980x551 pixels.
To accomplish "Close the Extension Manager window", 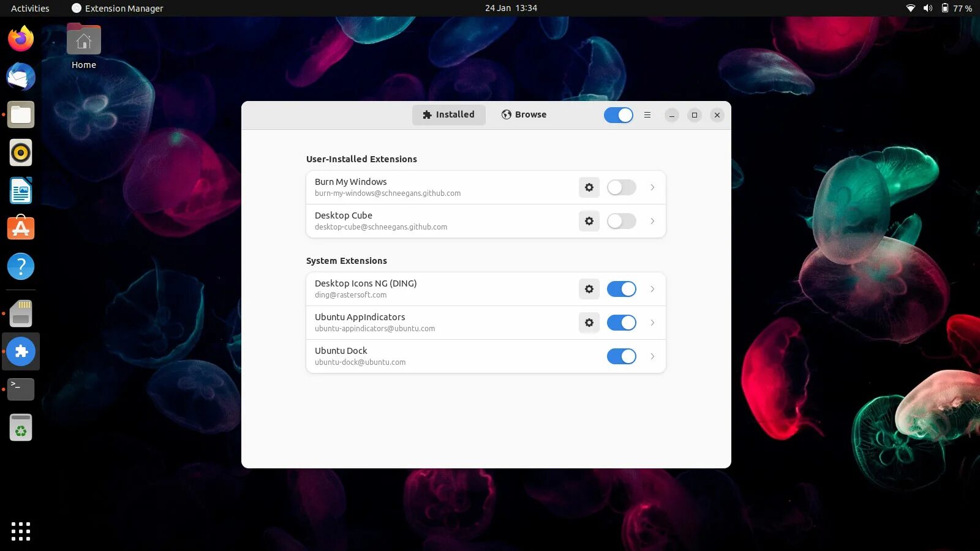I will click(x=717, y=115).
